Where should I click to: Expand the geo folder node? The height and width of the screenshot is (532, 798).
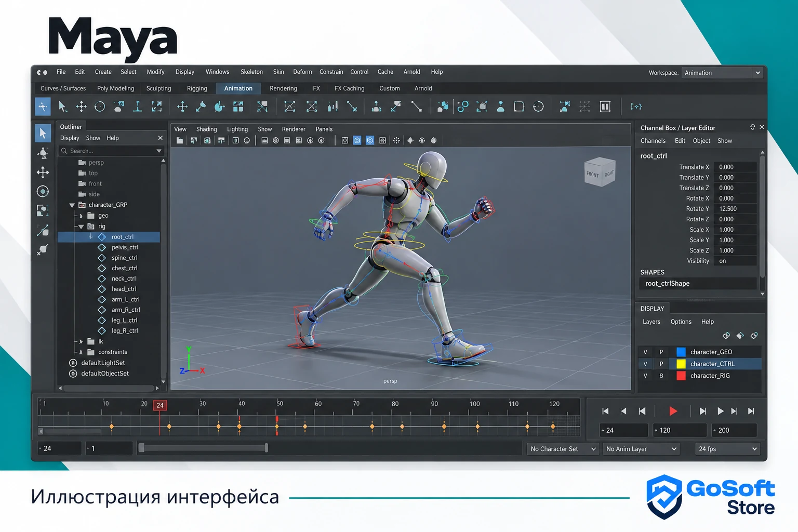coord(81,216)
